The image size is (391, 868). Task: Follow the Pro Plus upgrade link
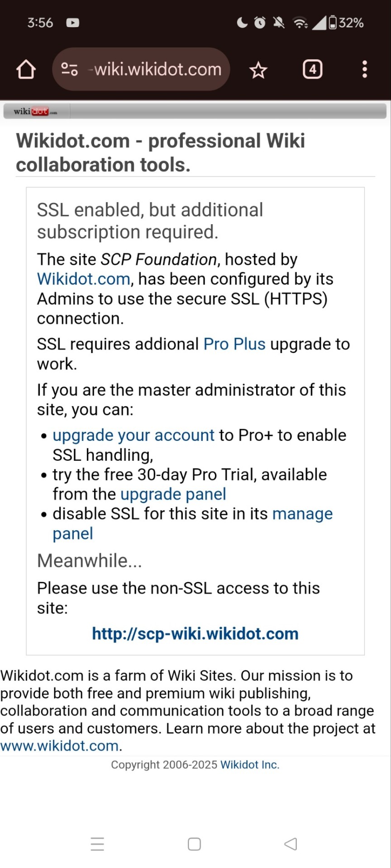[x=234, y=344]
